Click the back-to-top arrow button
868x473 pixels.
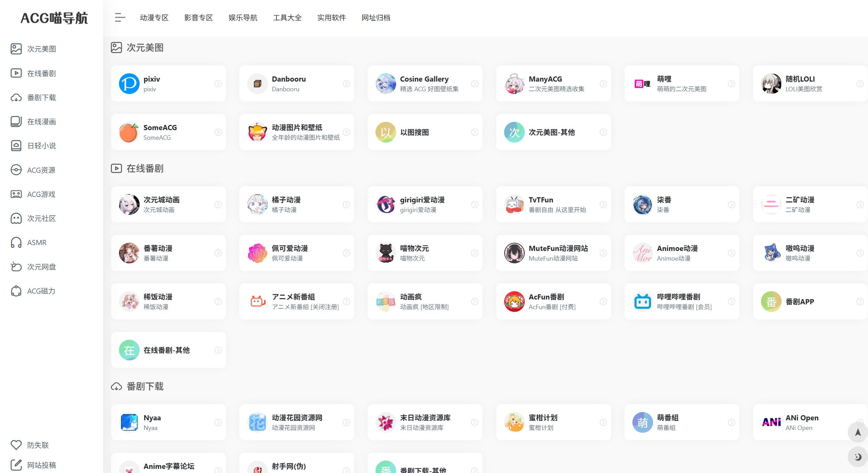click(x=858, y=432)
